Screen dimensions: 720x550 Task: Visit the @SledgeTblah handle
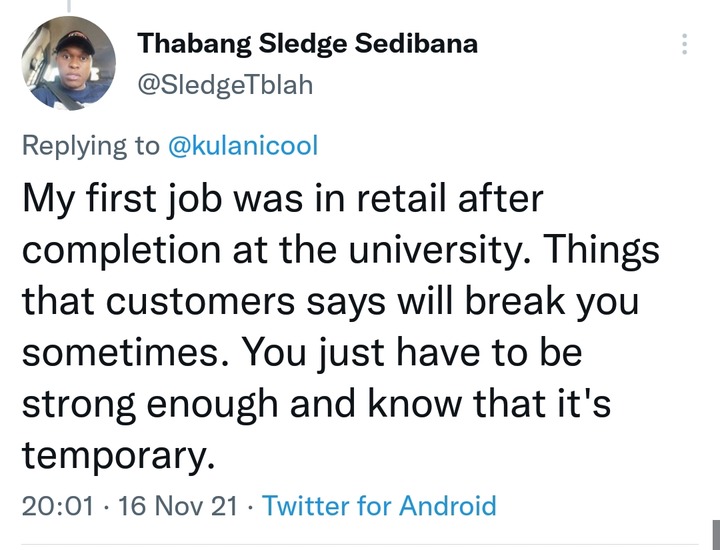click(x=225, y=85)
